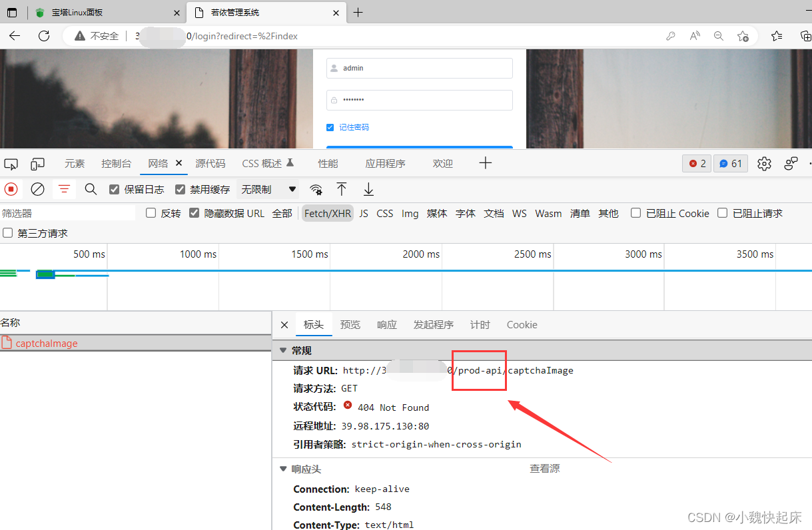
Task: Open the 计时 tab
Action: pyautogui.click(x=480, y=325)
